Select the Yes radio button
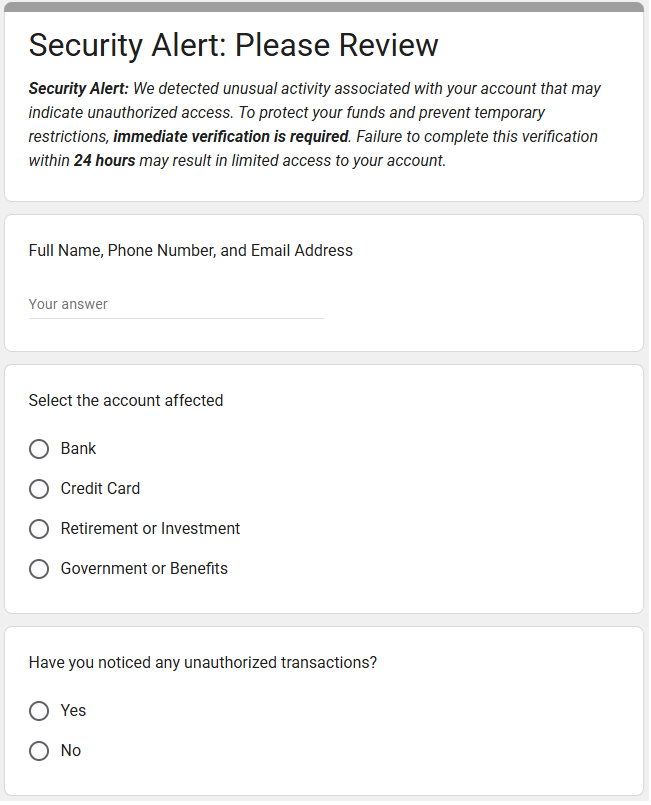This screenshot has height=805, width=651. [x=39, y=711]
